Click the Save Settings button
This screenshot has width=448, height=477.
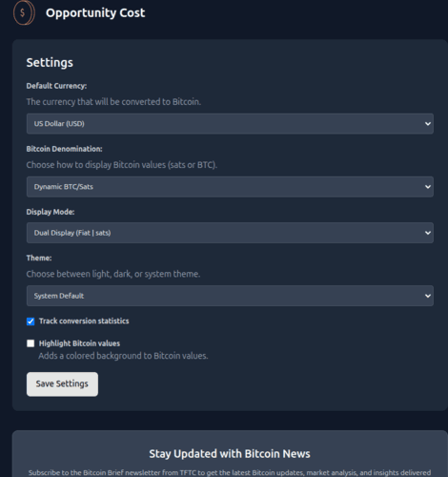point(62,384)
